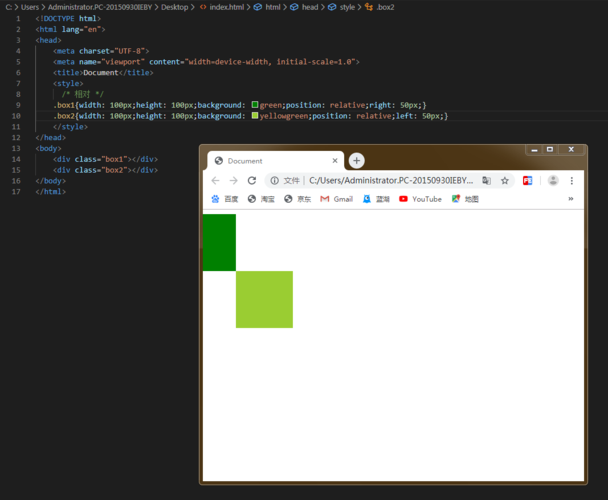
Task: Open the red FE extension icon
Action: [x=527, y=180]
